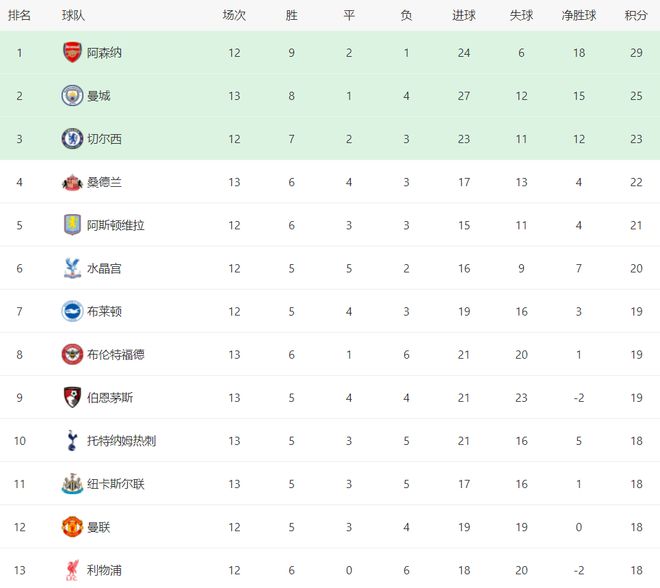Click the 积分 points column header

tap(636, 15)
